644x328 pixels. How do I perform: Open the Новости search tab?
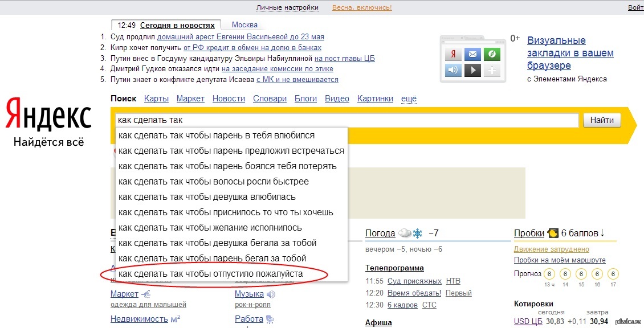click(x=229, y=99)
